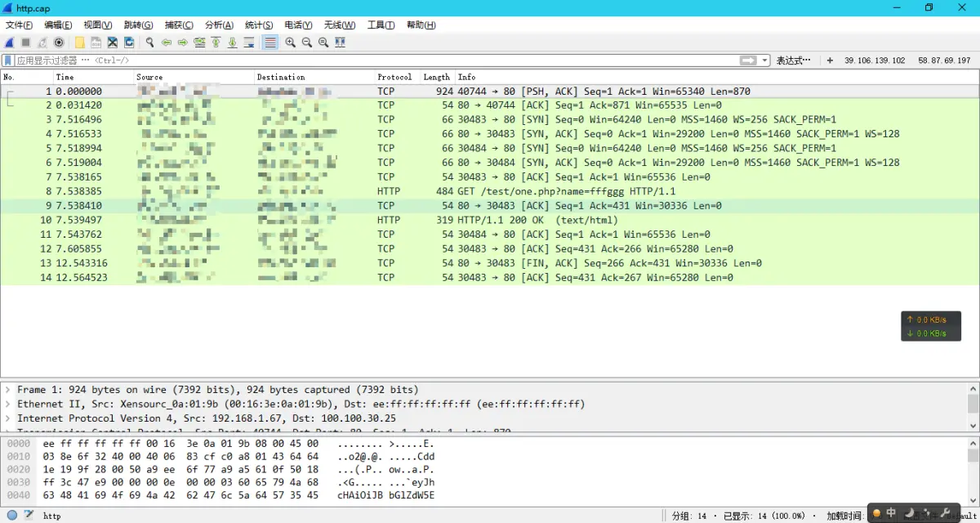
Task: Click the Info column header
Action: coord(715,77)
